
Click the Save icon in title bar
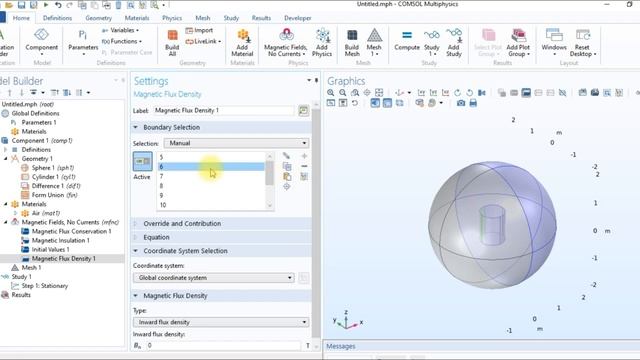coord(22,5)
